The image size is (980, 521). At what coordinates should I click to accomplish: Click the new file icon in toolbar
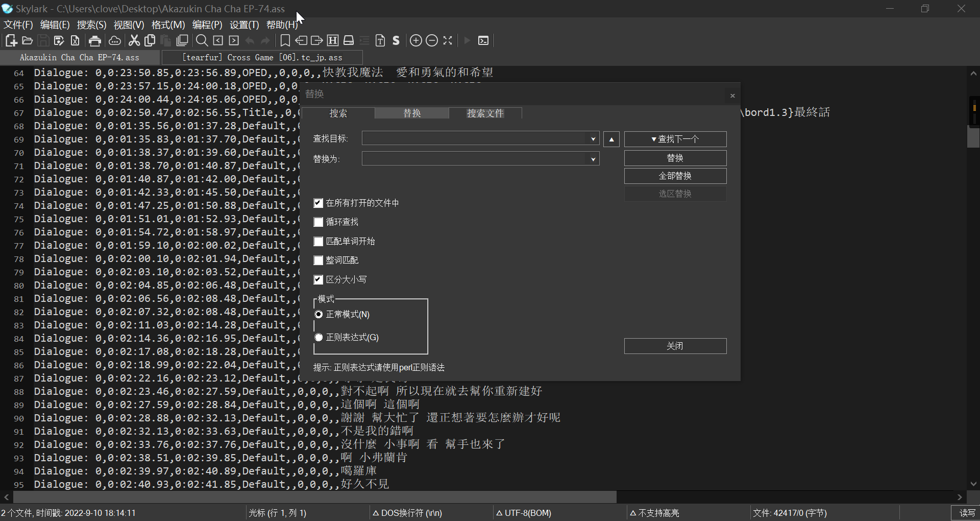pos(11,41)
